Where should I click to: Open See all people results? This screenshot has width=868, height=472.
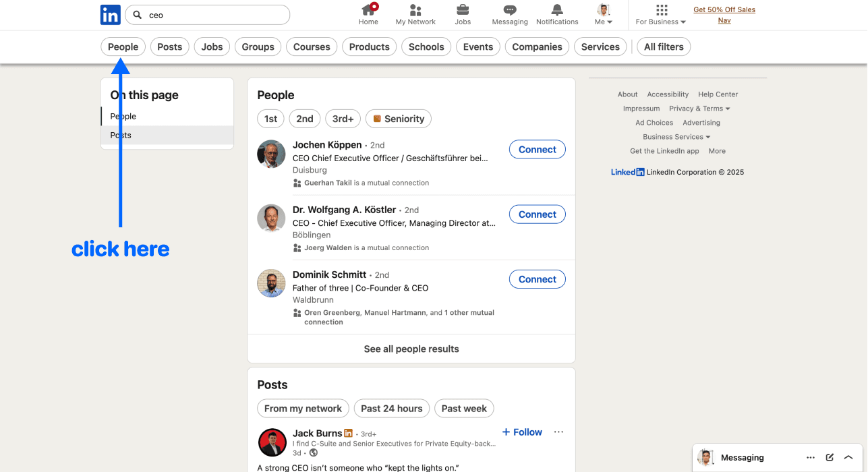[411, 349]
